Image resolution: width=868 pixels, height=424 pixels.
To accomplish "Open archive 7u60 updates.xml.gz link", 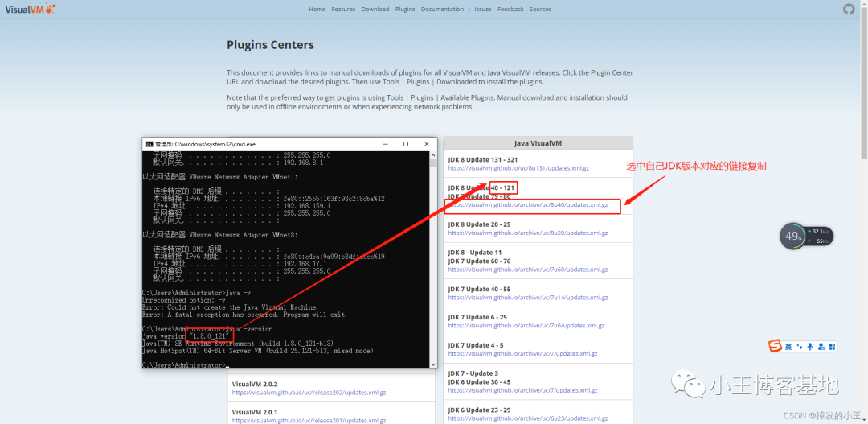I will [x=527, y=270].
